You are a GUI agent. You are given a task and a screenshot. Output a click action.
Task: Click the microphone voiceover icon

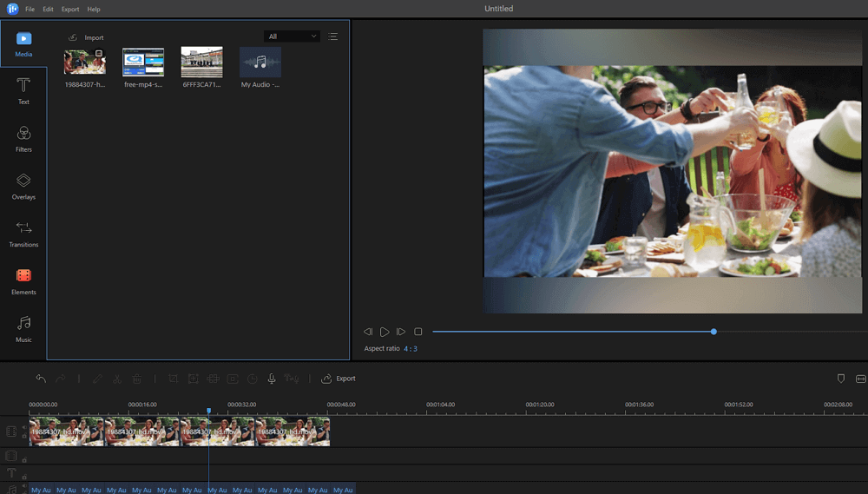click(272, 379)
